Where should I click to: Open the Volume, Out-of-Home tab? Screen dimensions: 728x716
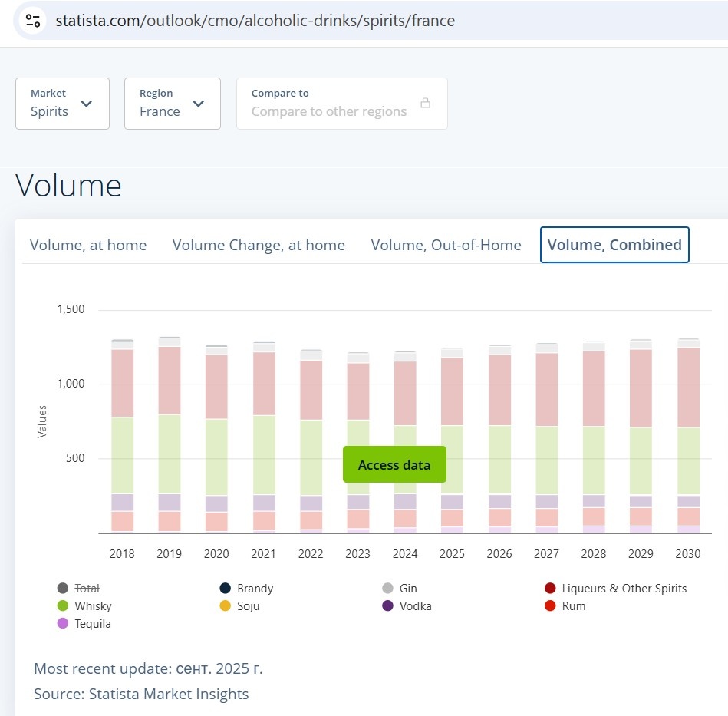[446, 245]
